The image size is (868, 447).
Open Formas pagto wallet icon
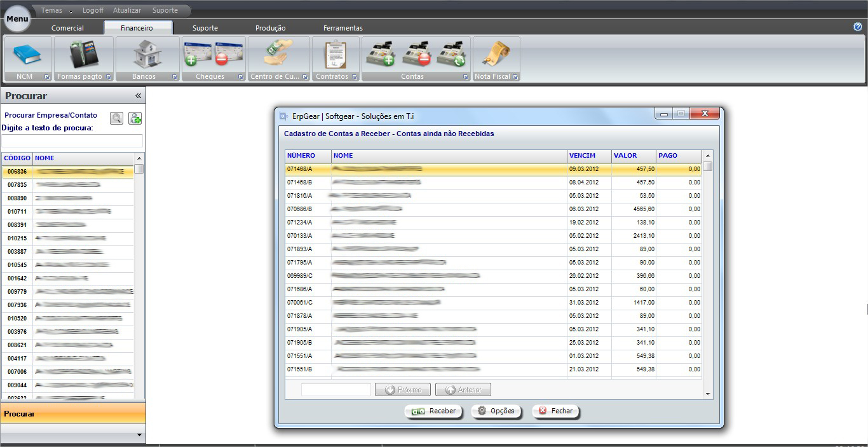point(83,55)
